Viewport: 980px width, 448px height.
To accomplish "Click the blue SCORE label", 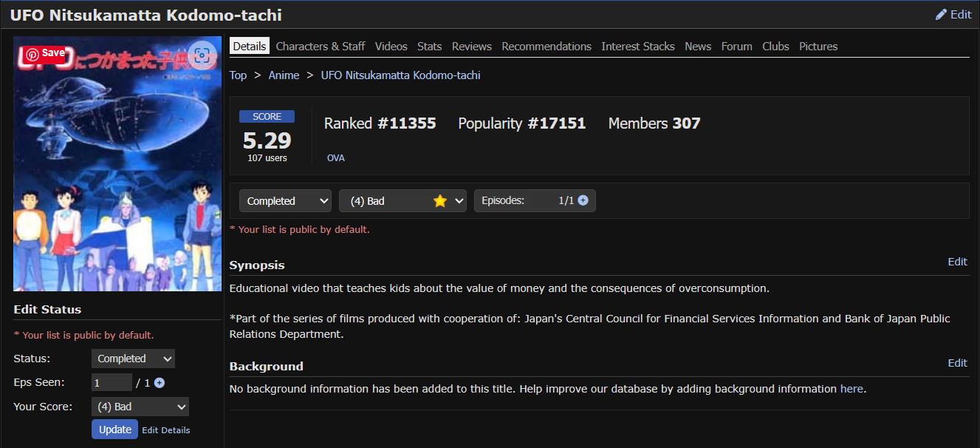I will click(x=267, y=117).
